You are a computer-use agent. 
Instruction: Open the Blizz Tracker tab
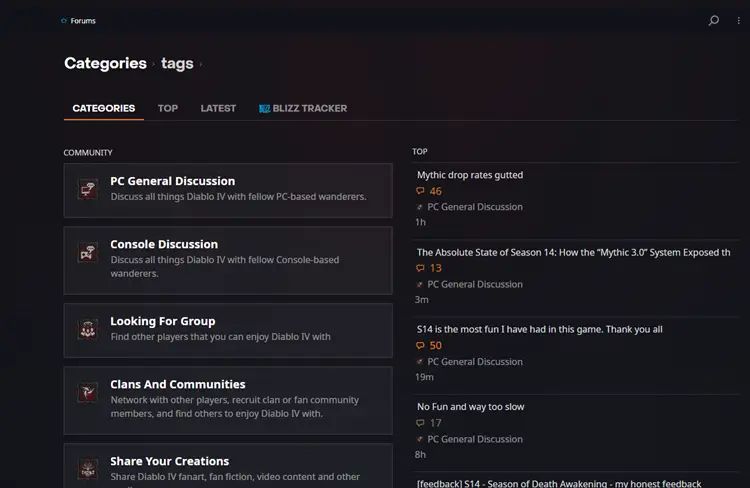click(x=303, y=109)
